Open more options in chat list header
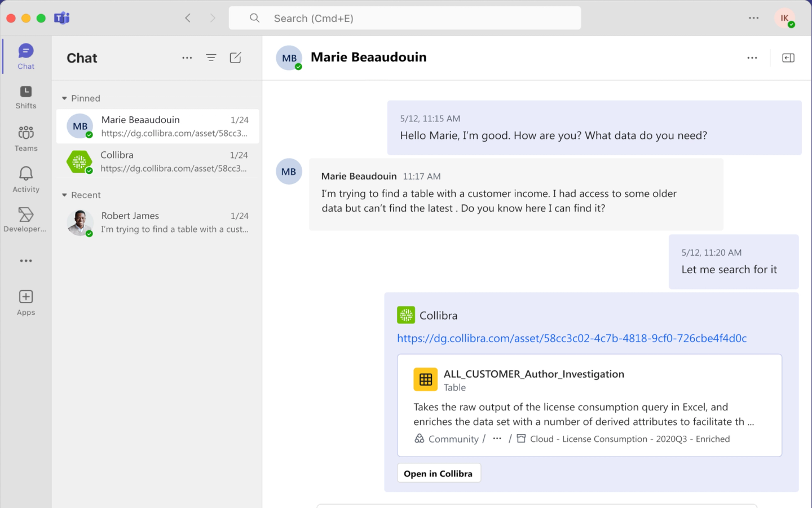Screen dimensions: 812x508 pyautogui.click(x=187, y=58)
